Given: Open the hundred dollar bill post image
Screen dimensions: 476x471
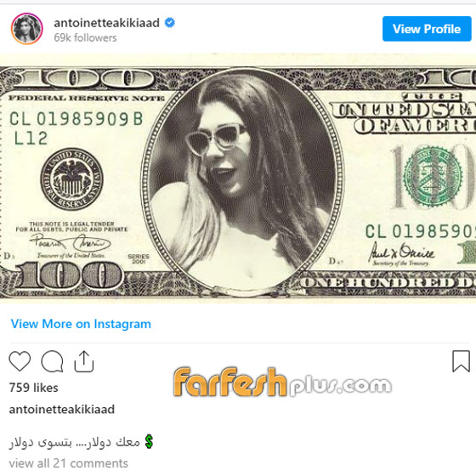Looking at the screenshot, I should [x=238, y=179].
